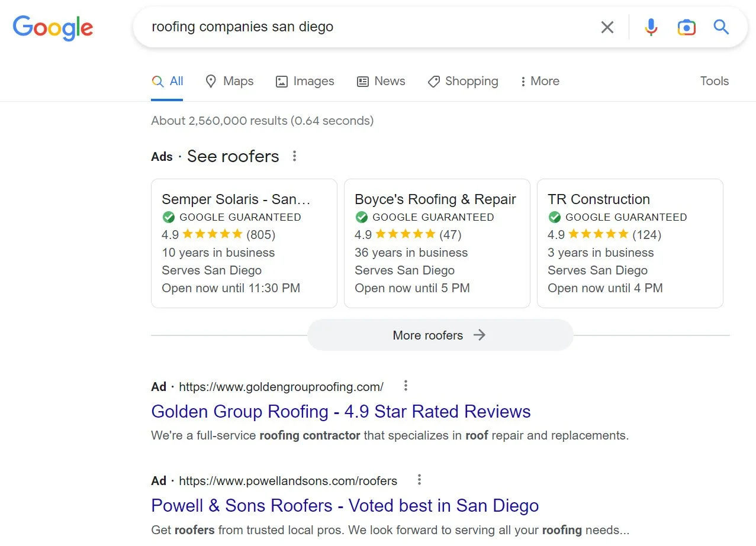Open options menu for goldengrouproofing ad
Screen dimensions: 756x546
point(406,386)
